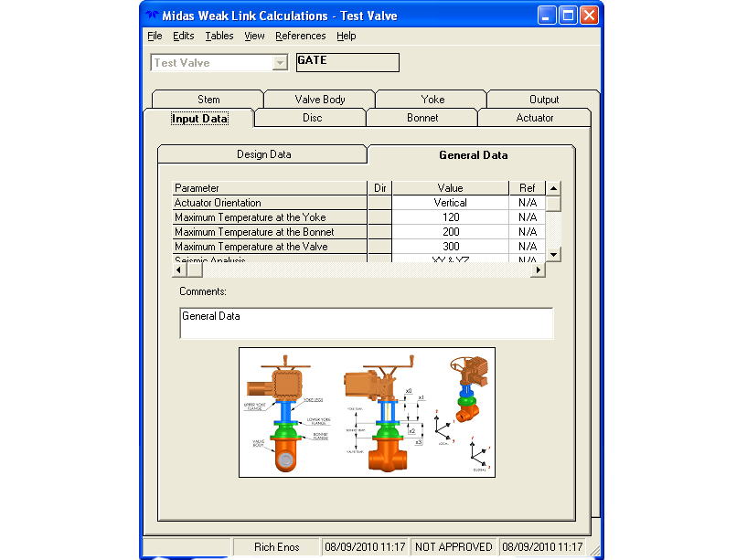
Task: Go to the Output tab
Action: point(544,100)
